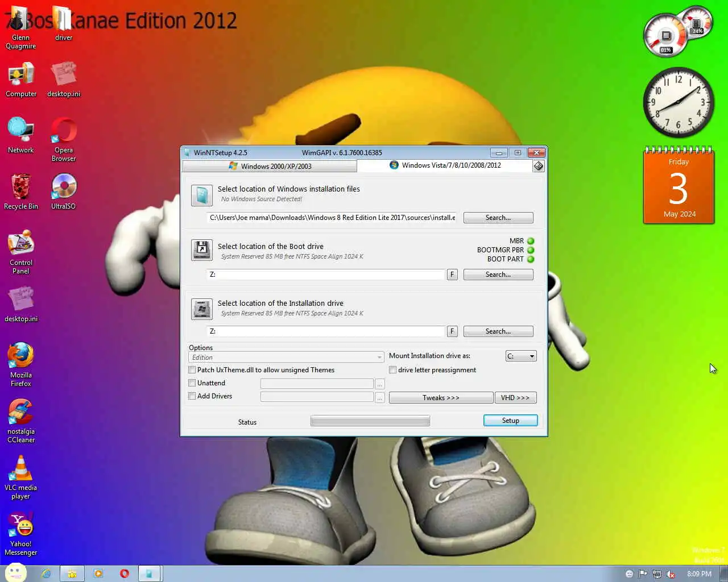Click the Opera icon in the taskbar
Screen dimensions: 728x582
pos(125,573)
